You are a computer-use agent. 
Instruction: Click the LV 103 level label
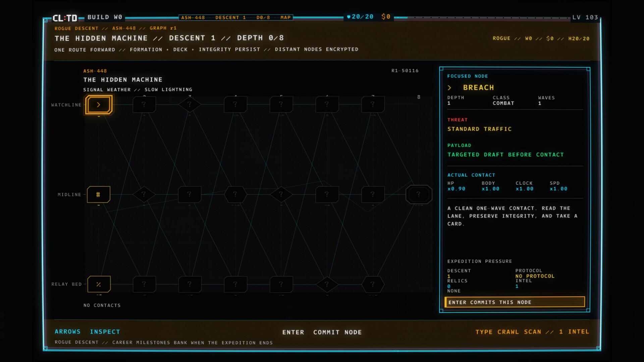click(x=585, y=17)
